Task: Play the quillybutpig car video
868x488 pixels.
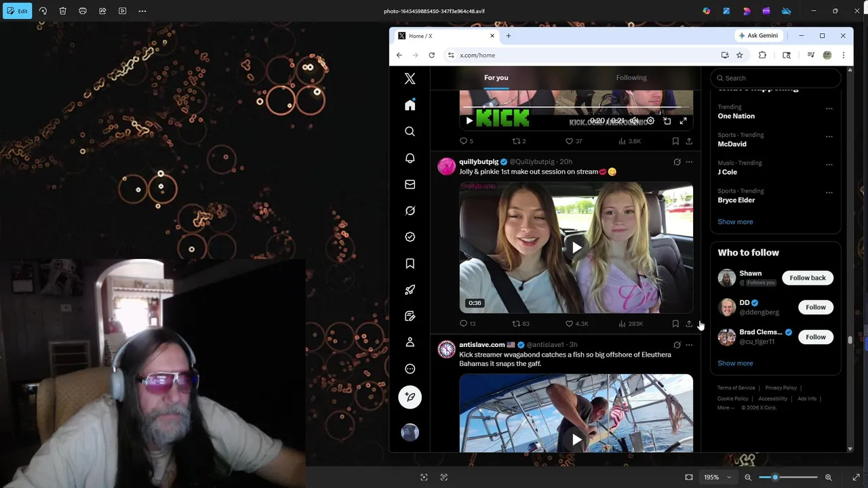Action: point(576,247)
